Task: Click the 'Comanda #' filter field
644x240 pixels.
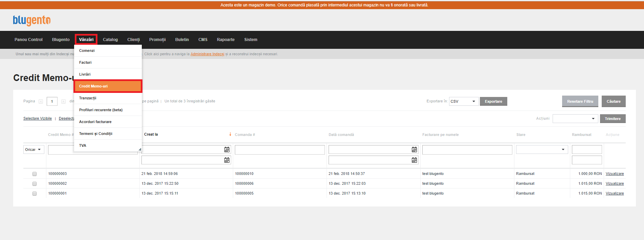Action: coord(280,150)
